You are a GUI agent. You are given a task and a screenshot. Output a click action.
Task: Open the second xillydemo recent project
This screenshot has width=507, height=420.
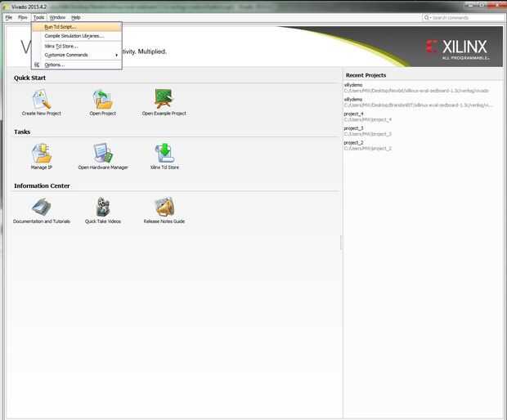coord(353,100)
